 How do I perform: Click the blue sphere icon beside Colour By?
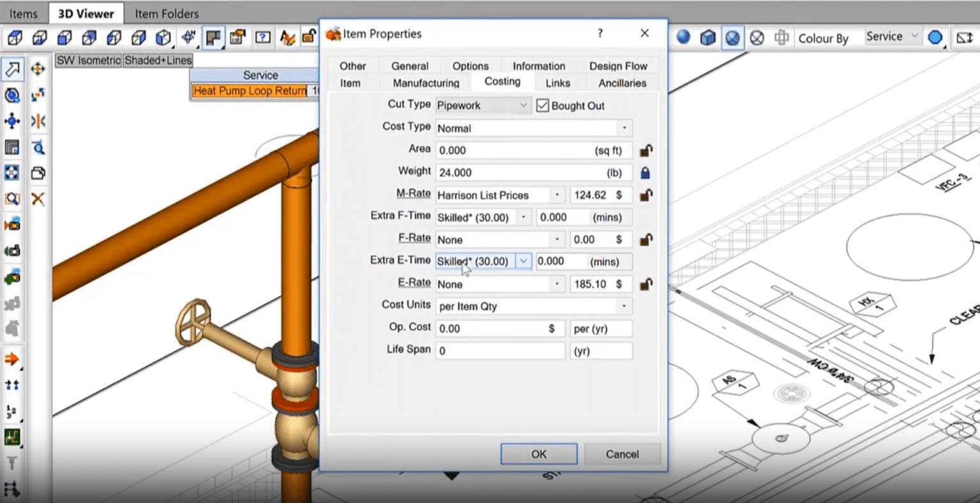click(x=935, y=38)
